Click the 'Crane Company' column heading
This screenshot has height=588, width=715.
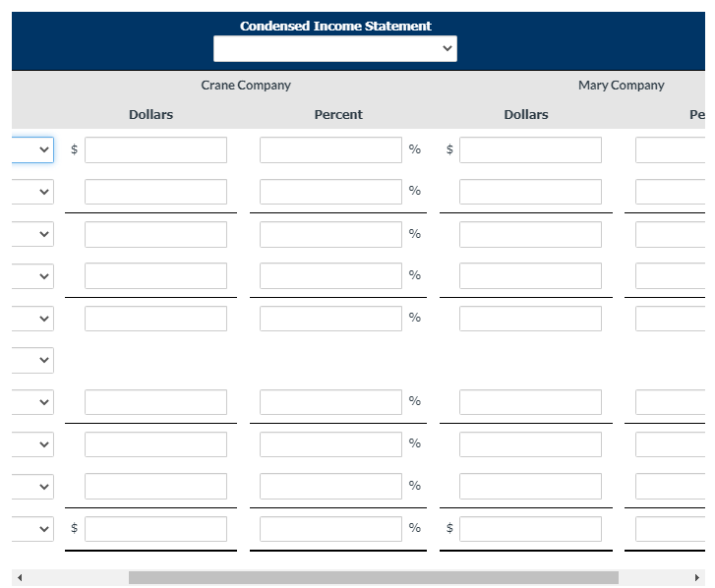click(x=246, y=86)
